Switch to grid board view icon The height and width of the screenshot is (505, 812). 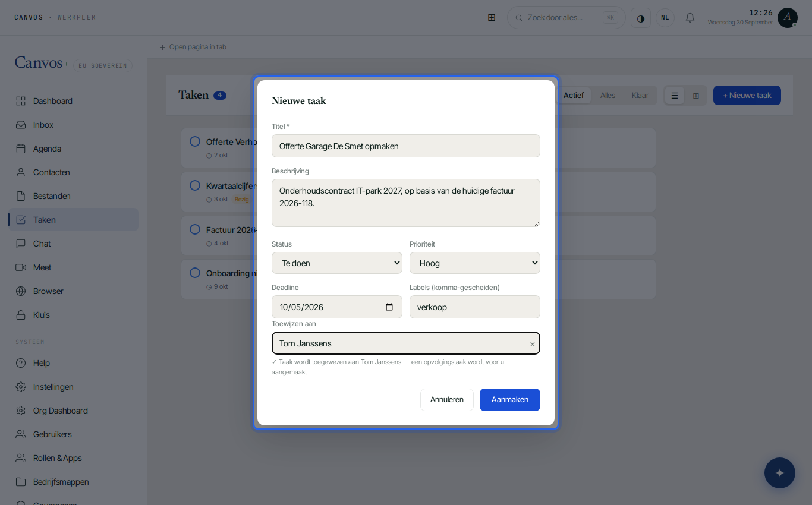pyautogui.click(x=696, y=96)
